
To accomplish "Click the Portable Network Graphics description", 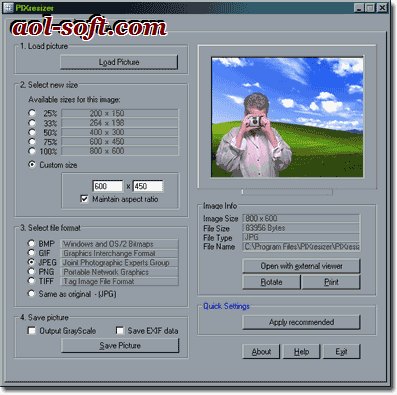I will pyautogui.click(x=106, y=272).
